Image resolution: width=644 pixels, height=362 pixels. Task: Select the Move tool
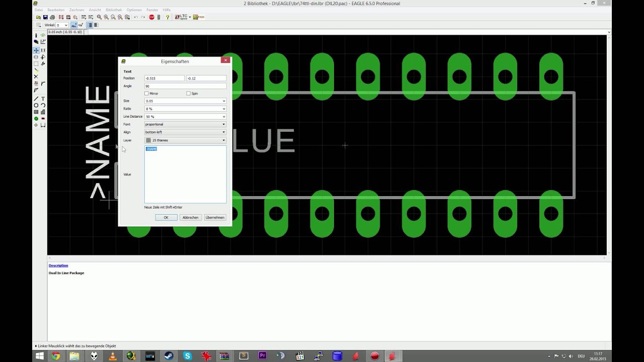click(36, 50)
